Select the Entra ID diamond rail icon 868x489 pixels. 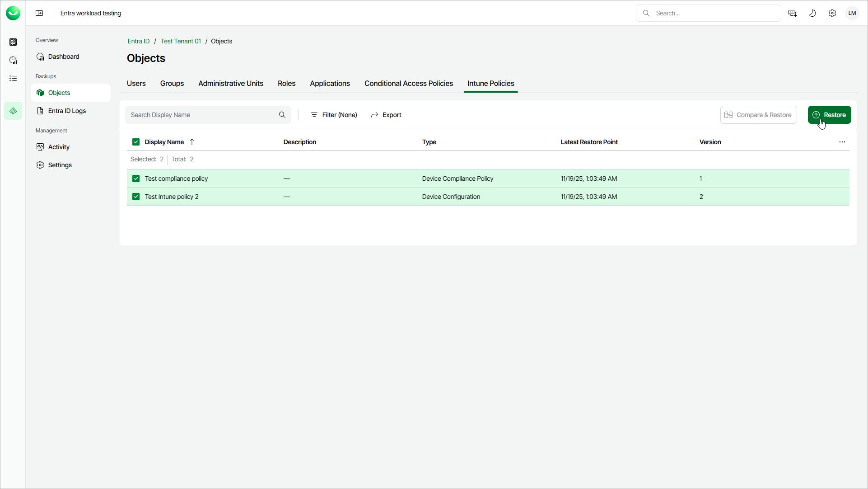(x=13, y=111)
